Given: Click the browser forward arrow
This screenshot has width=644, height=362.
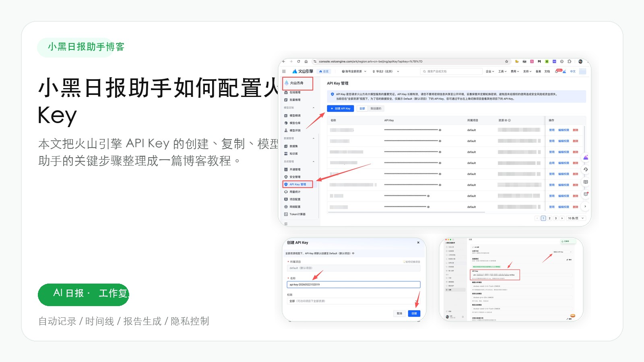Looking at the screenshot, I should coord(291,62).
